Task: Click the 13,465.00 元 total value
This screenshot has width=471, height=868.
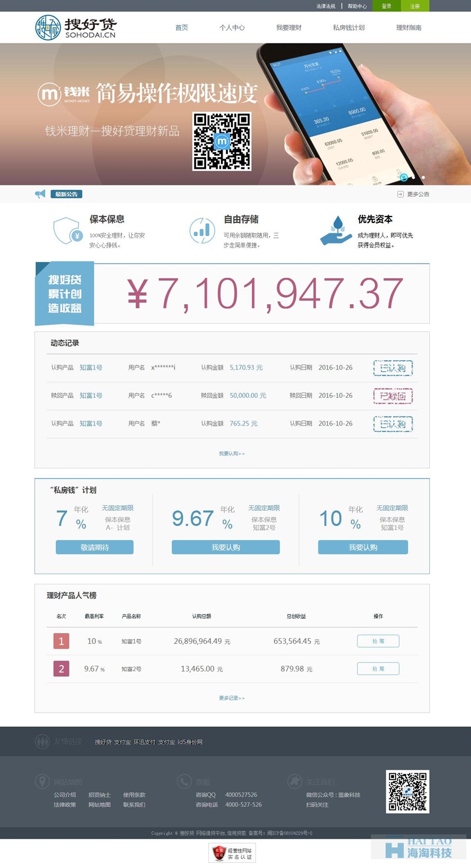Action: (x=202, y=669)
